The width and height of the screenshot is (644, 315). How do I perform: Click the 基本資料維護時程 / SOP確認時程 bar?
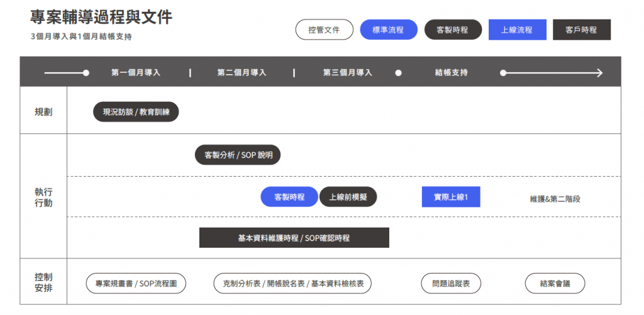pyautogui.click(x=294, y=238)
